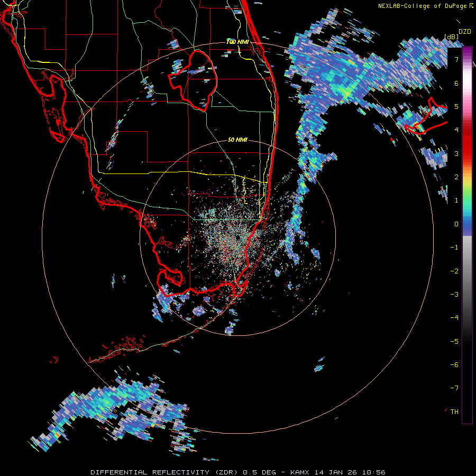This screenshot has height=476, width=476.
Task: Click the "0" value on the dB scale
Action: [x=456, y=224]
